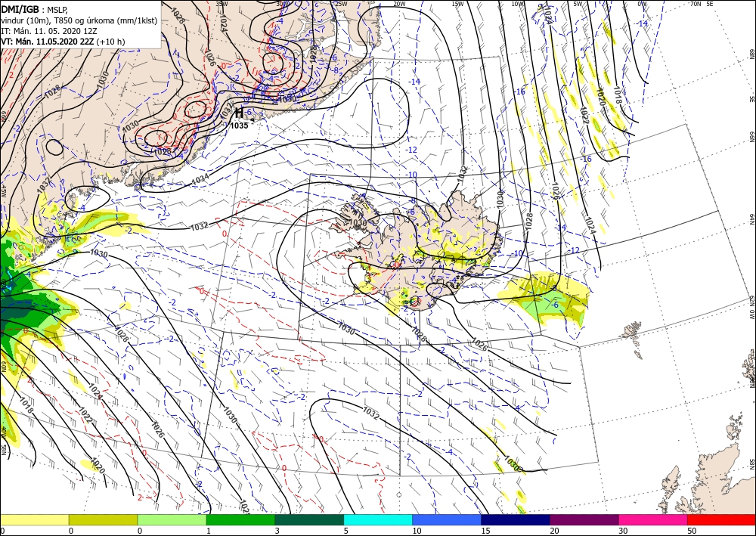
Task: Click the "VT: Mán. 11.05.2020 22Z" valid time
Action: [x=47, y=42]
